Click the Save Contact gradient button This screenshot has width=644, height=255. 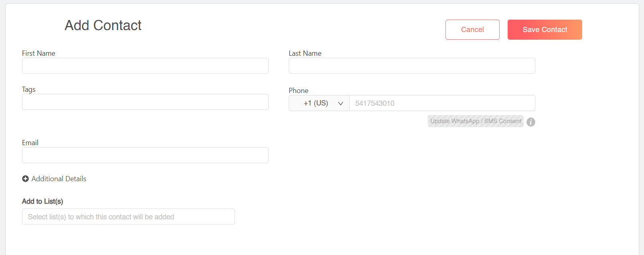coord(545,29)
